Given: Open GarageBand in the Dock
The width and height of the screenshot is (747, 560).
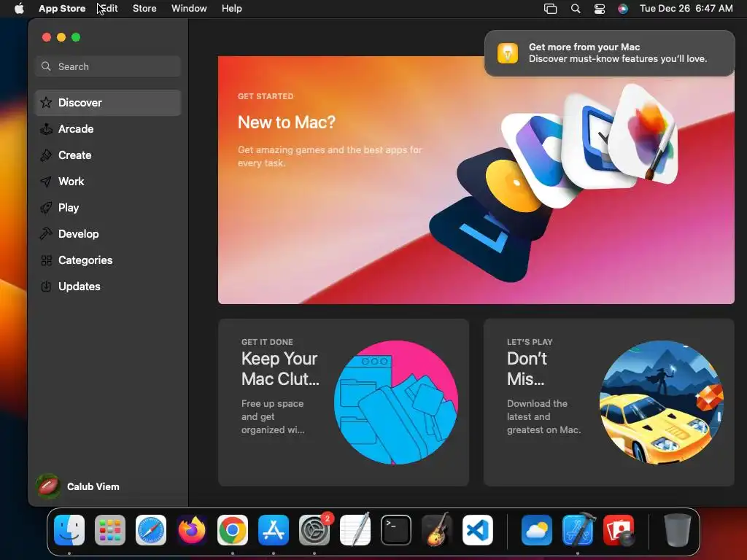Looking at the screenshot, I should 437,530.
